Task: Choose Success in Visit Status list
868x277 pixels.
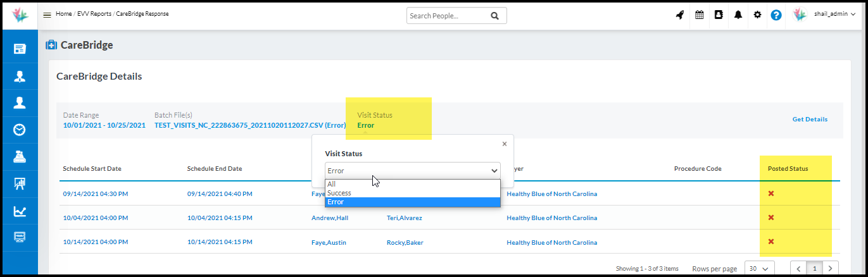Action: click(412, 193)
